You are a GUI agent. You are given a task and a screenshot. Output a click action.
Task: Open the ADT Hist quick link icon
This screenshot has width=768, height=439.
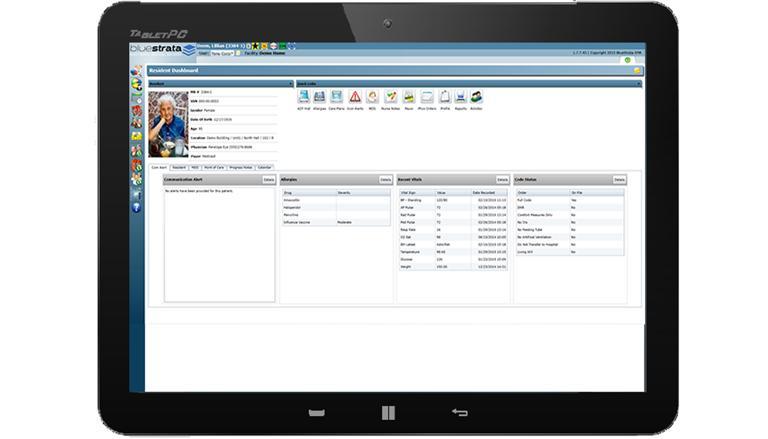304,97
